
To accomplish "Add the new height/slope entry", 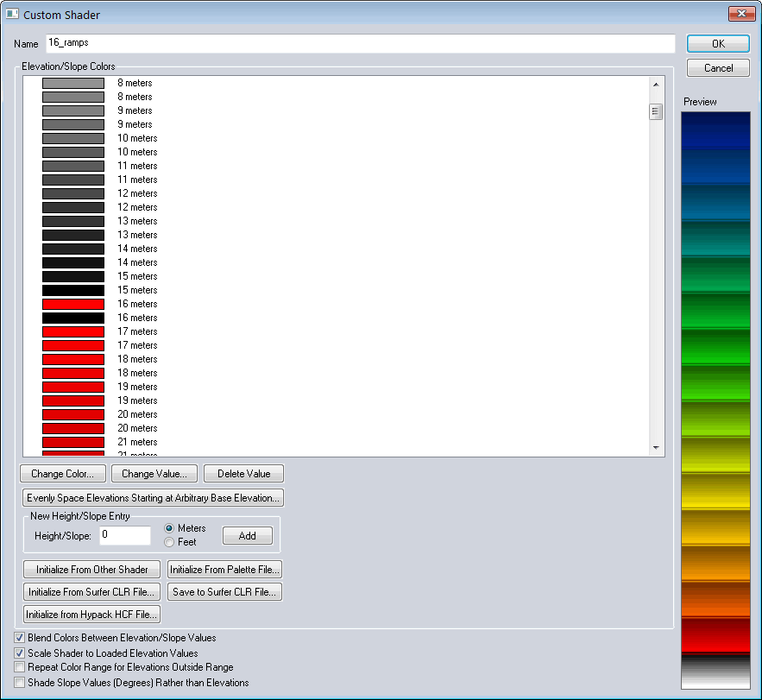I will click(x=247, y=536).
